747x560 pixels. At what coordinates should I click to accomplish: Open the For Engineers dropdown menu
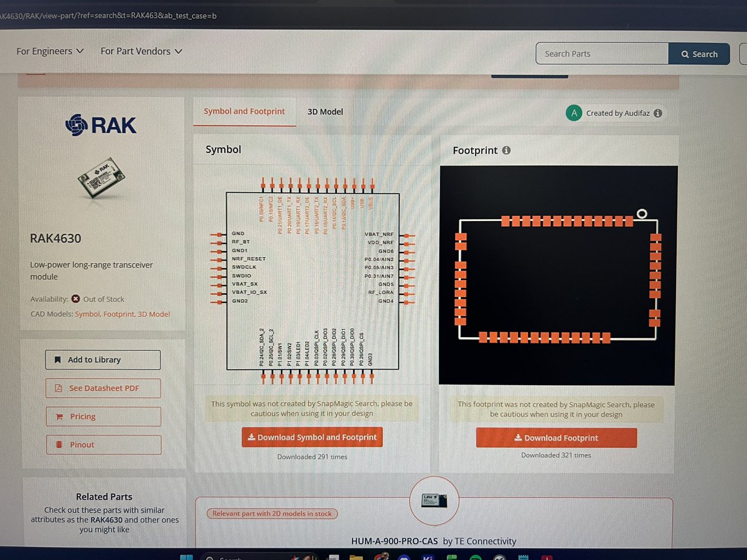pyautogui.click(x=50, y=51)
